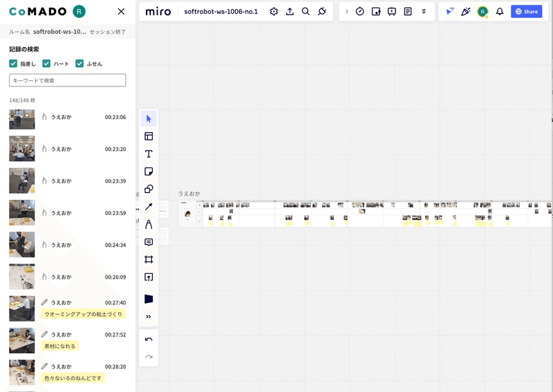Open the apps plug icon
This screenshot has width=553, height=392.
pyautogui.click(x=322, y=12)
